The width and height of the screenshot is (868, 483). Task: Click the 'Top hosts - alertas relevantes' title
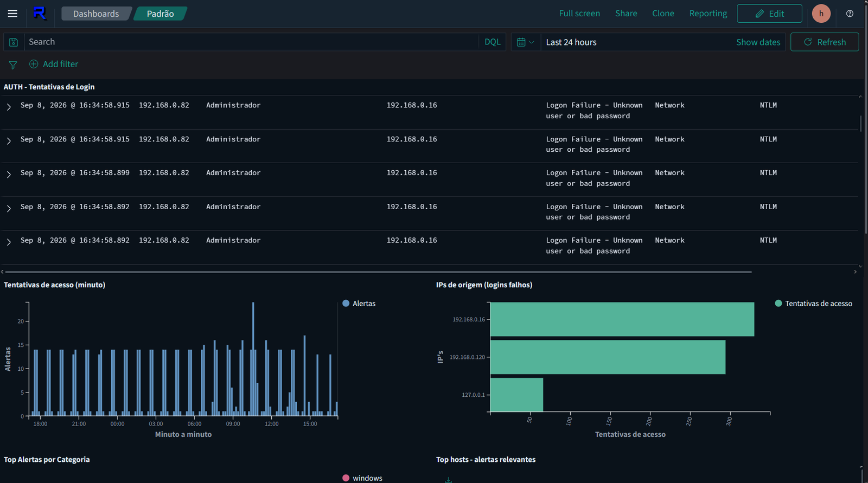pos(486,460)
